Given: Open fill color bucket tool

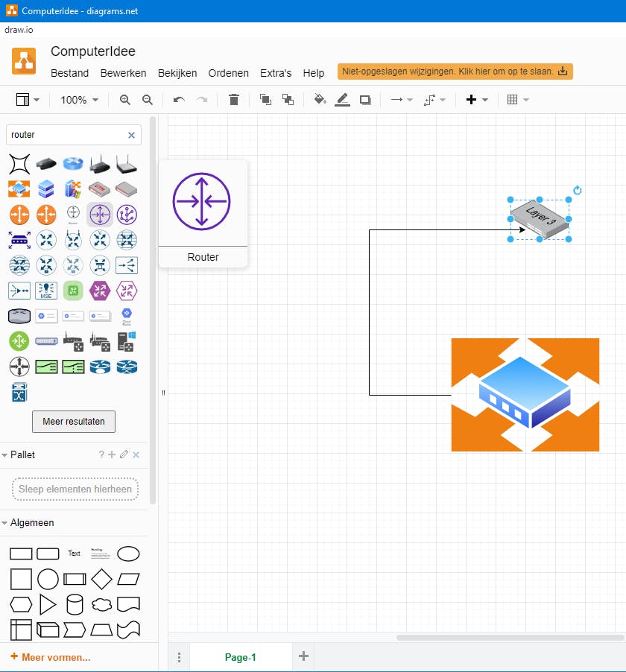Looking at the screenshot, I should [320, 100].
